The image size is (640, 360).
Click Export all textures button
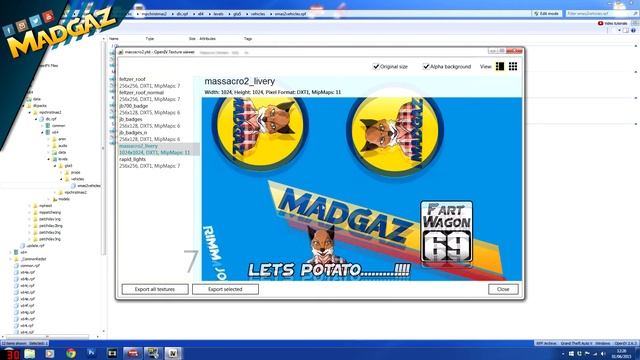155,289
